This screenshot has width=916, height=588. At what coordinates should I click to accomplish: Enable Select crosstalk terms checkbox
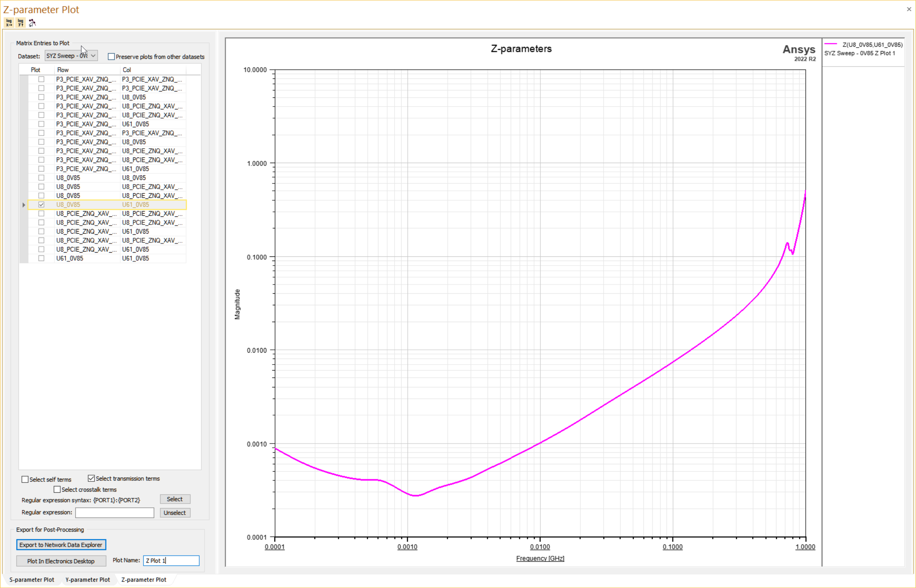[57, 489]
